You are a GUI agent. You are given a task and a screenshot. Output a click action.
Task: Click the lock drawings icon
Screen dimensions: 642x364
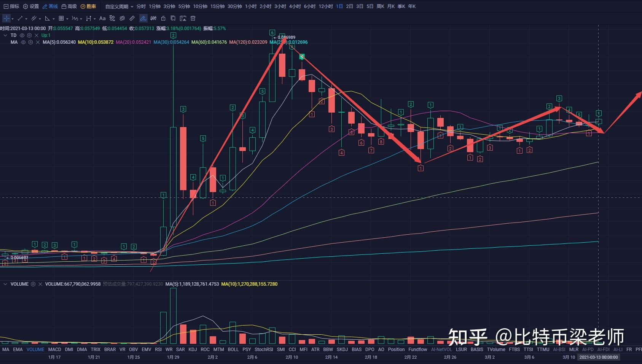(163, 18)
